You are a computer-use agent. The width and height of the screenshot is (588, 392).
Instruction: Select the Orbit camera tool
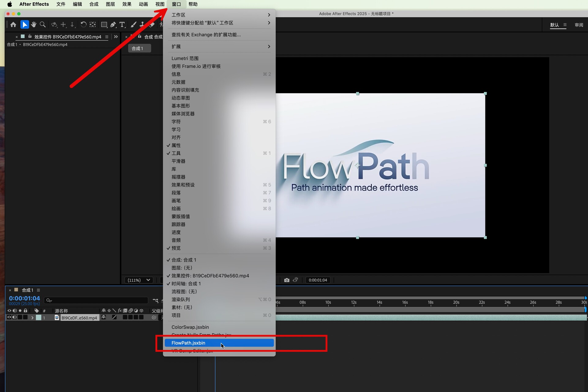pos(54,25)
